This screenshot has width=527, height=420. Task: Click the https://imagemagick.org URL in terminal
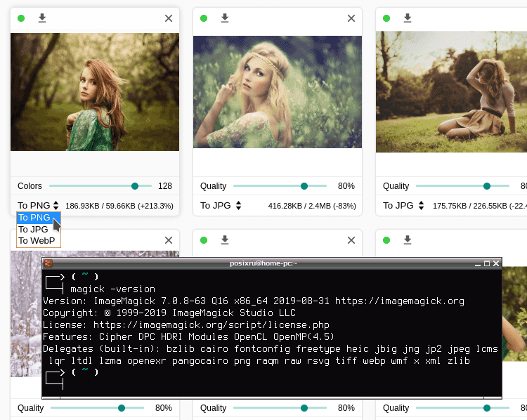[400, 301]
